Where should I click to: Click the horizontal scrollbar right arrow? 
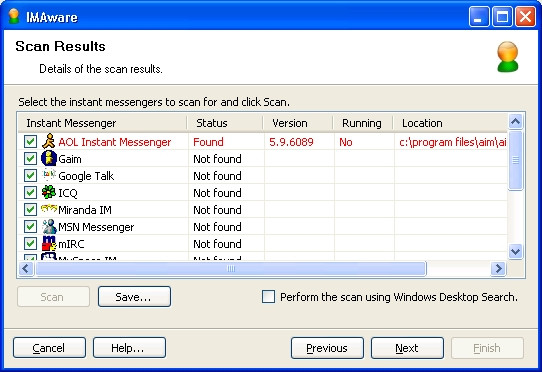click(498, 268)
